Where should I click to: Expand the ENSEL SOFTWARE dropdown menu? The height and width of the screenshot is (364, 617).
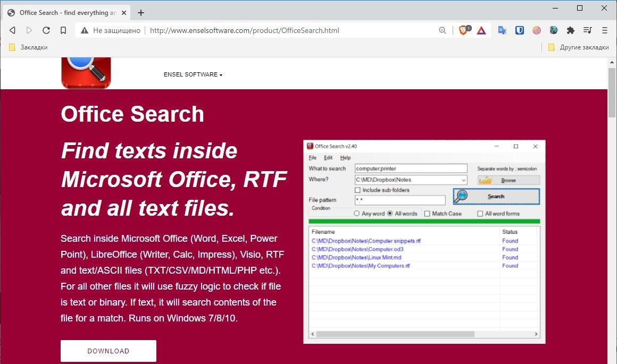point(193,75)
